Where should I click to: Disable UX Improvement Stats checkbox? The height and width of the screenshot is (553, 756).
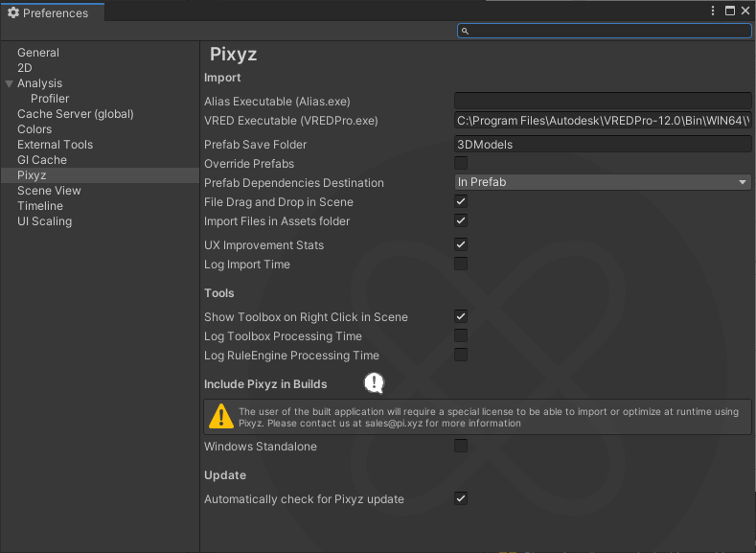point(461,244)
